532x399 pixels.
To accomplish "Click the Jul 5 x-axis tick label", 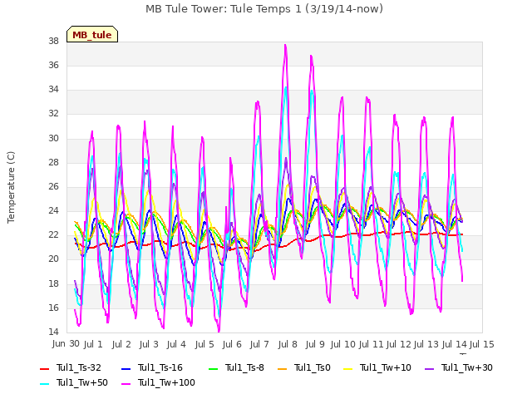I will click(x=204, y=344).
